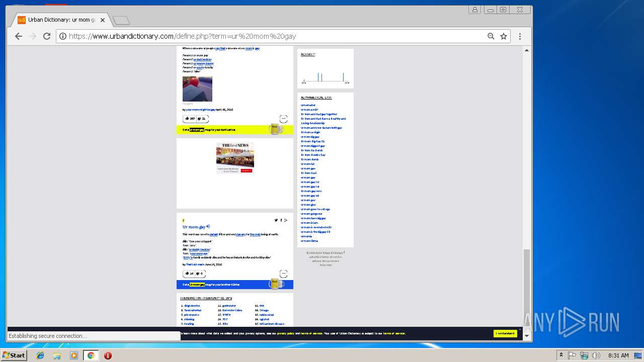
Task: Open the volume speaker tray icon
Action: tap(596, 355)
